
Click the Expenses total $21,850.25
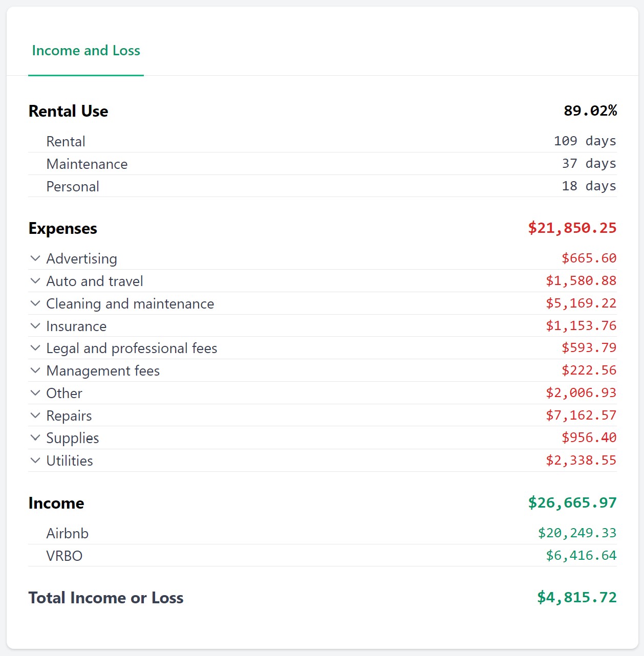click(x=572, y=228)
